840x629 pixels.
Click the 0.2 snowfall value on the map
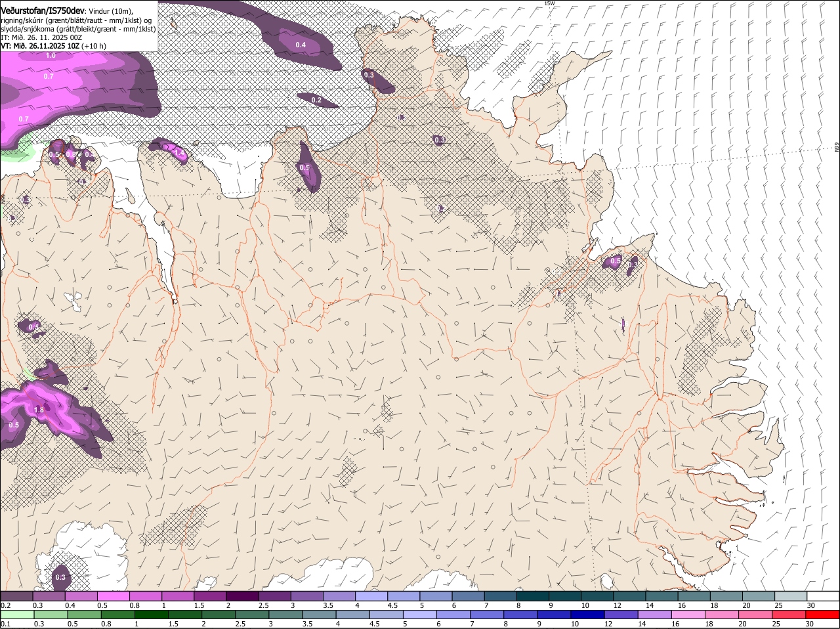pyautogui.click(x=316, y=100)
